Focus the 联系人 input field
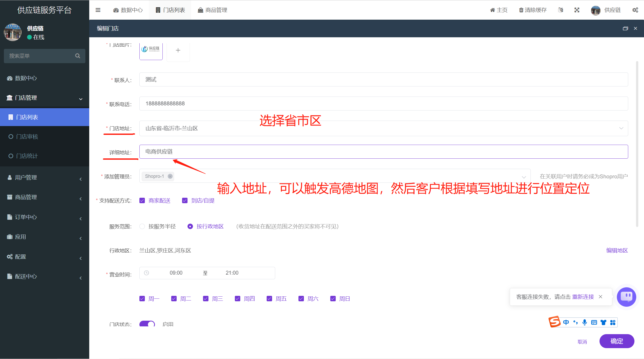This screenshot has width=644, height=359. coord(384,79)
